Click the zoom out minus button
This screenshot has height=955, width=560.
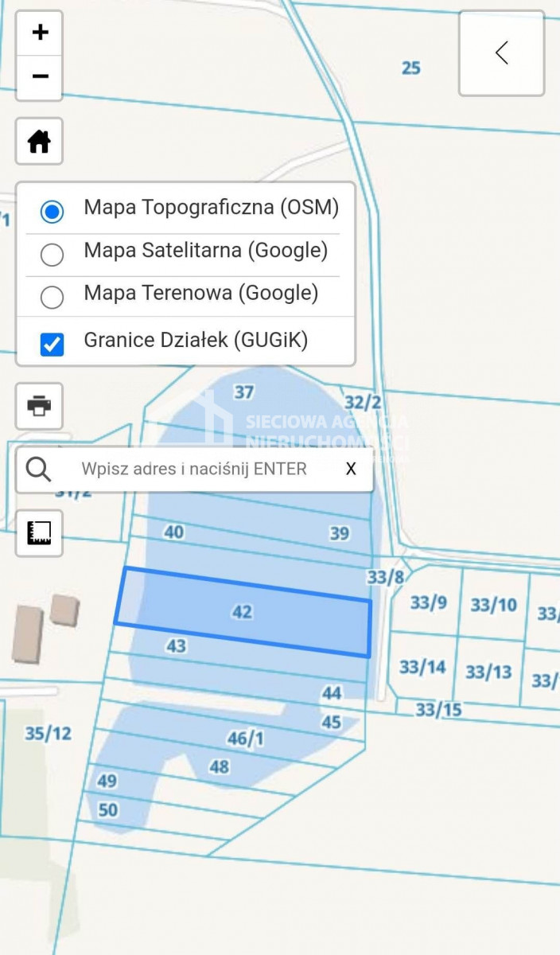pos(40,76)
